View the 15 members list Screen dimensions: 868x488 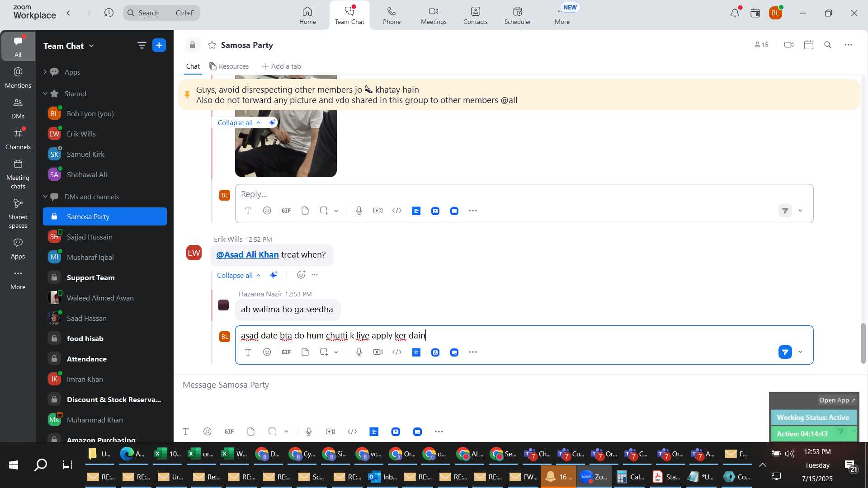point(762,45)
